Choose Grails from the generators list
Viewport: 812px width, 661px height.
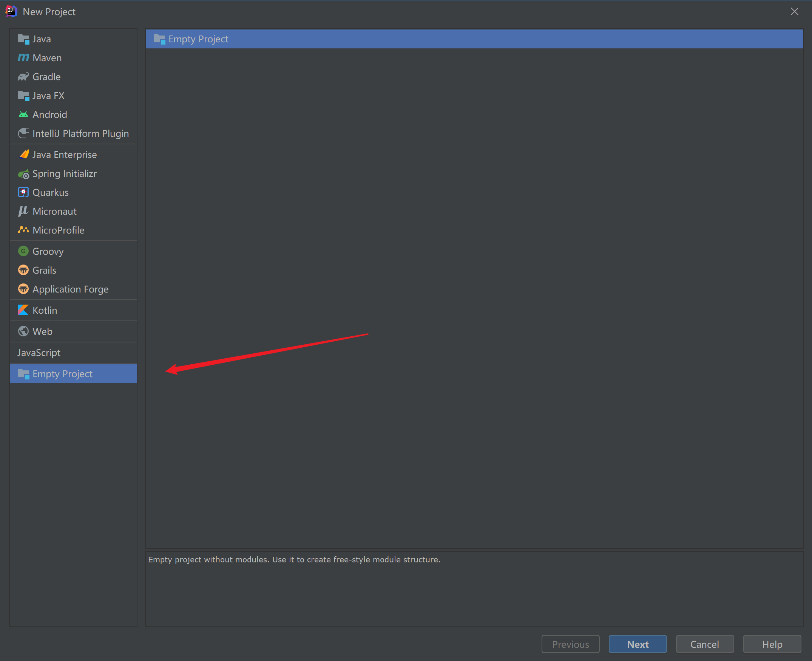(44, 270)
